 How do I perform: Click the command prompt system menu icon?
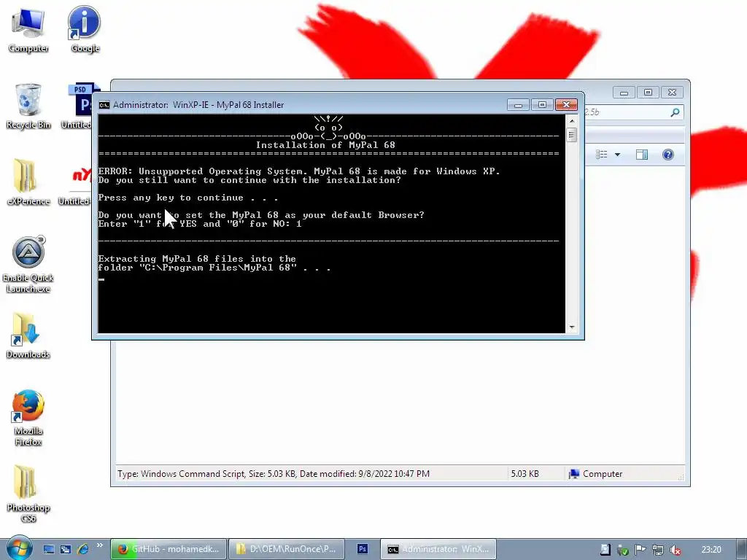[104, 105]
